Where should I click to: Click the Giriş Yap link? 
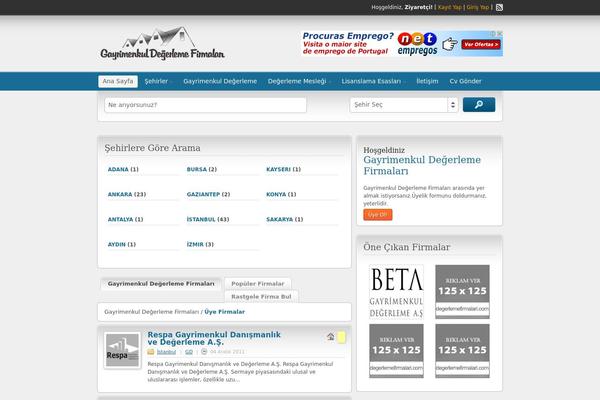point(478,7)
